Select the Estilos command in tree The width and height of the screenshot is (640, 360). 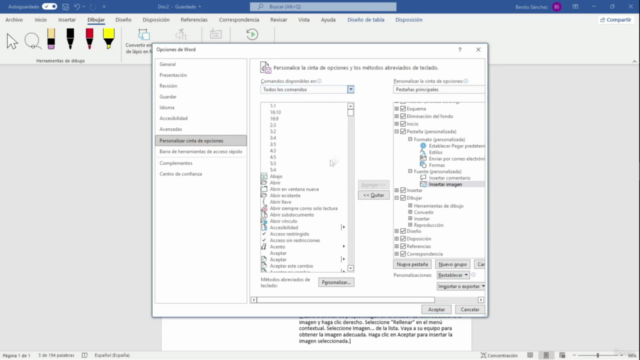coord(435,152)
